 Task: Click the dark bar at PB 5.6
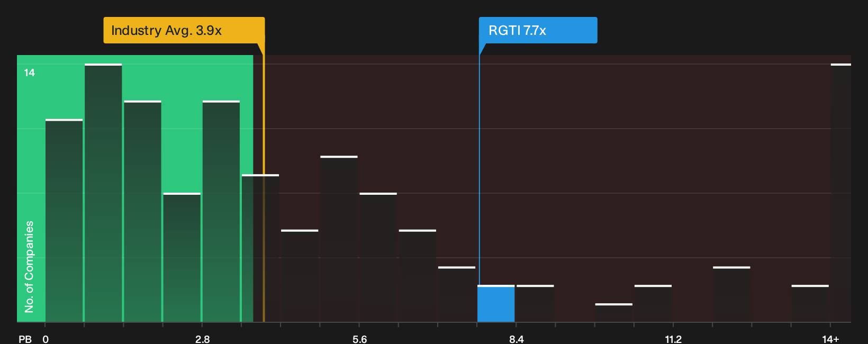click(378, 257)
